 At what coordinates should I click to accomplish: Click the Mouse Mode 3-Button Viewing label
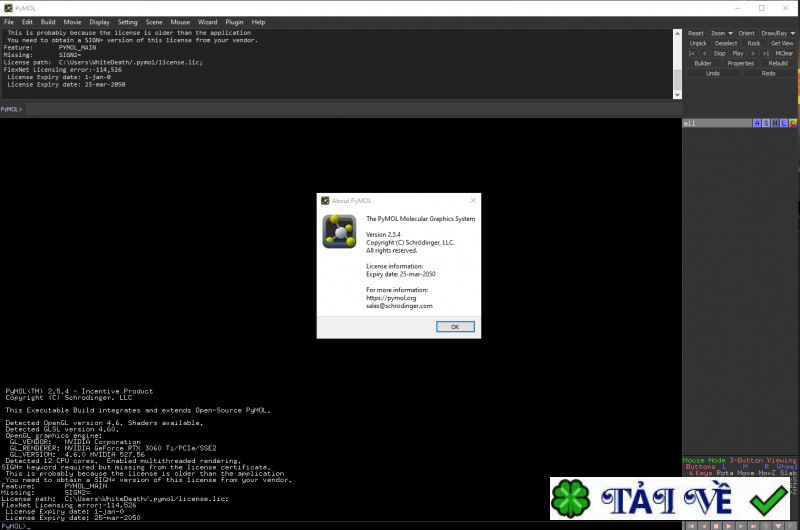[739, 460]
